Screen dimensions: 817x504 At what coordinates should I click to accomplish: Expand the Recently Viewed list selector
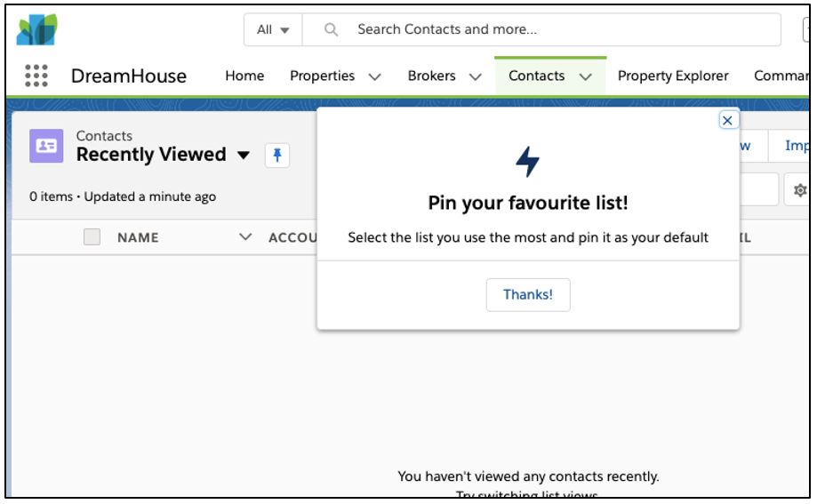click(x=244, y=155)
